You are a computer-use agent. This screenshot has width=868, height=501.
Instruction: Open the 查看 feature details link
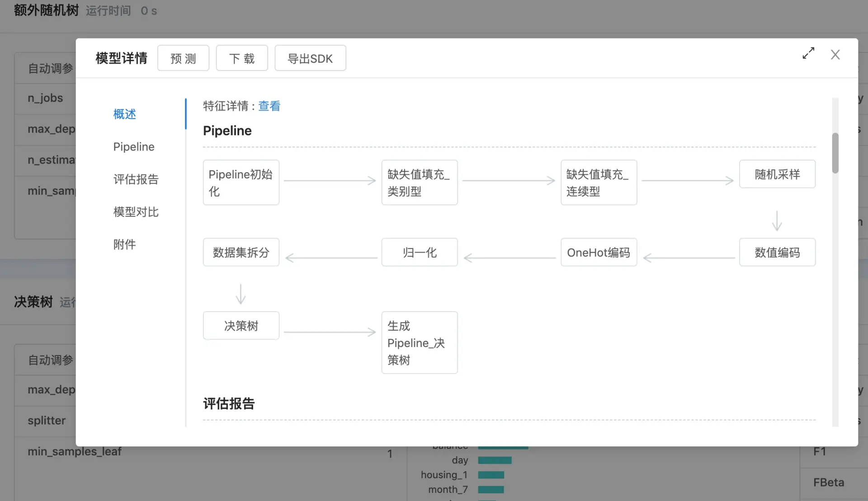[x=269, y=106]
